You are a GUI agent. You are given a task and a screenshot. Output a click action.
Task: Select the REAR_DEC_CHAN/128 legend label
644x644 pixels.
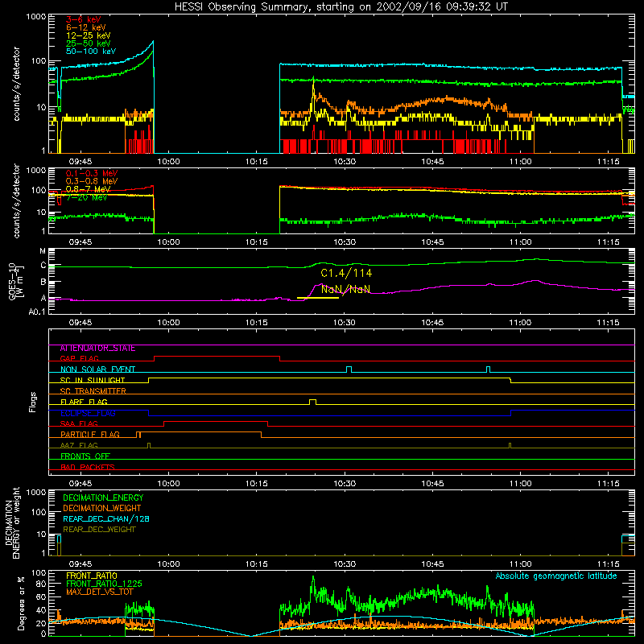click(106, 518)
